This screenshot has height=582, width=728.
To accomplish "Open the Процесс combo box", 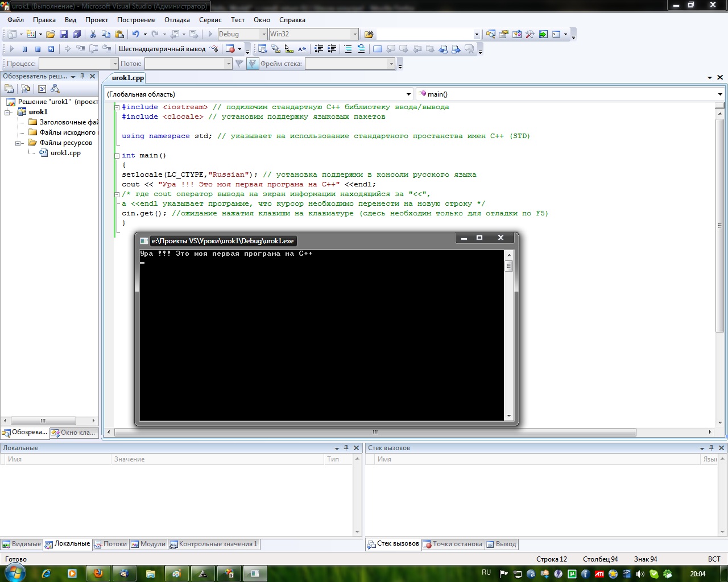I will click(x=78, y=64).
